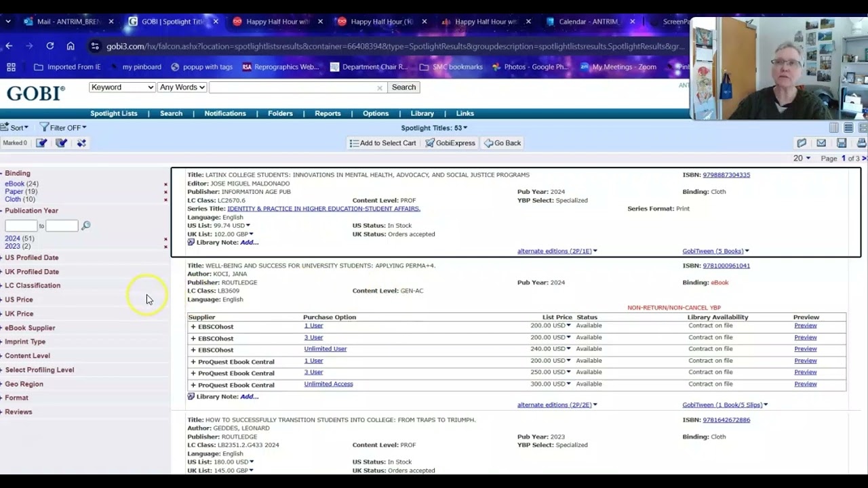The width and height of the screenshot is (868, 488).
Task: Expand the Content Level facet
Action: pyautogui.click(x=27, y=356)
